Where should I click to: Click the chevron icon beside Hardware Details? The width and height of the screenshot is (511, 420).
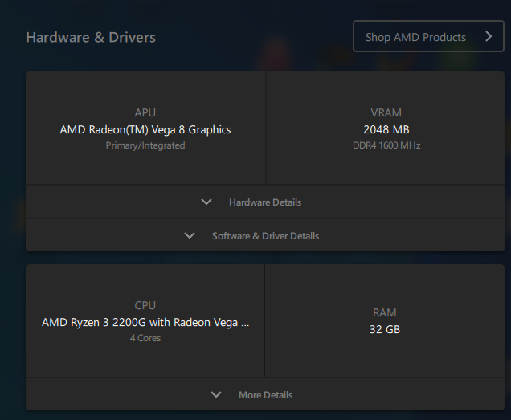206,202
